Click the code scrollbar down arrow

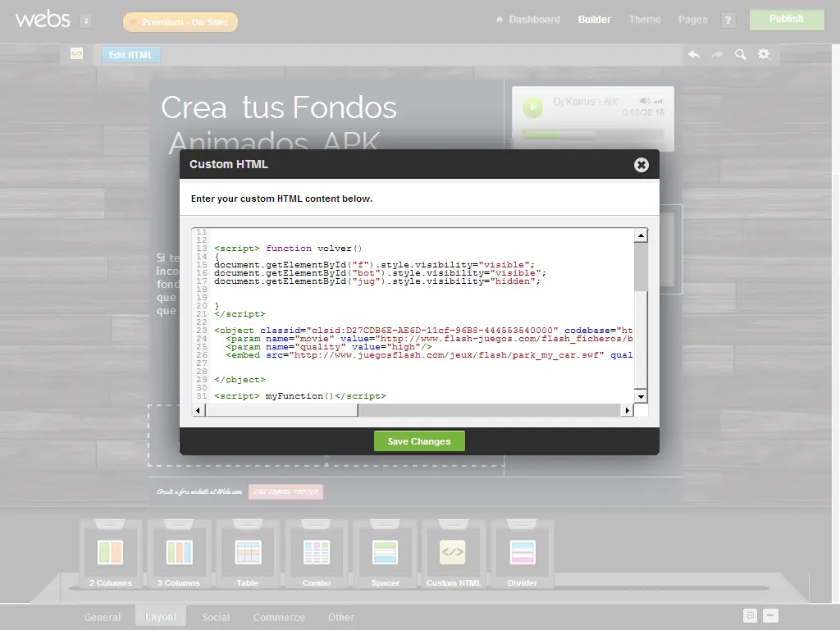(641, 397)
